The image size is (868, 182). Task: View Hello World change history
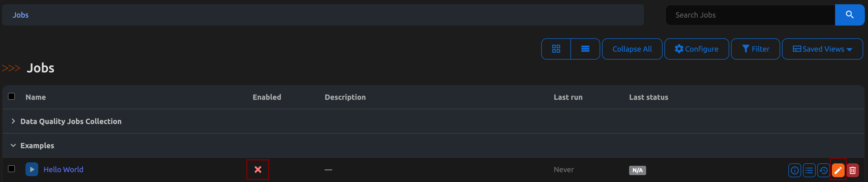[823, 170]
